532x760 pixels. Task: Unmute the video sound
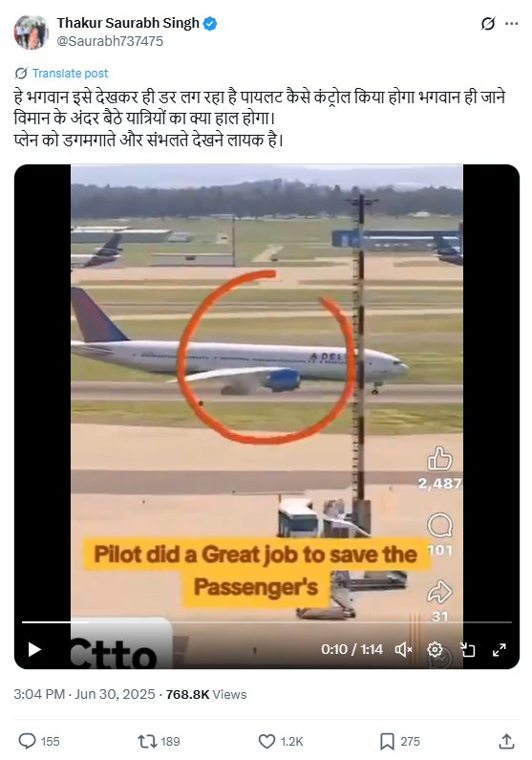[403, 649]
